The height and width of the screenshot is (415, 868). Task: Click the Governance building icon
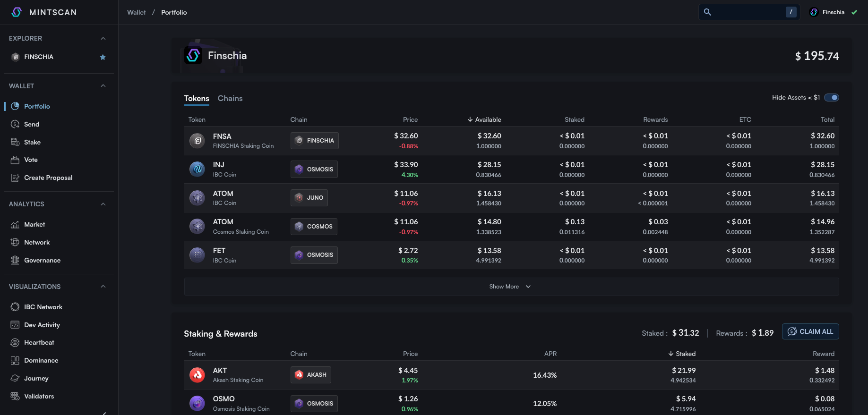point(15,260)
